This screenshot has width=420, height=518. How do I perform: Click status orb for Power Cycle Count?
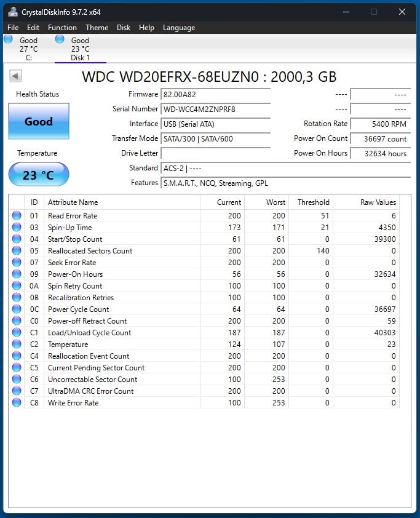pos(17,309)
